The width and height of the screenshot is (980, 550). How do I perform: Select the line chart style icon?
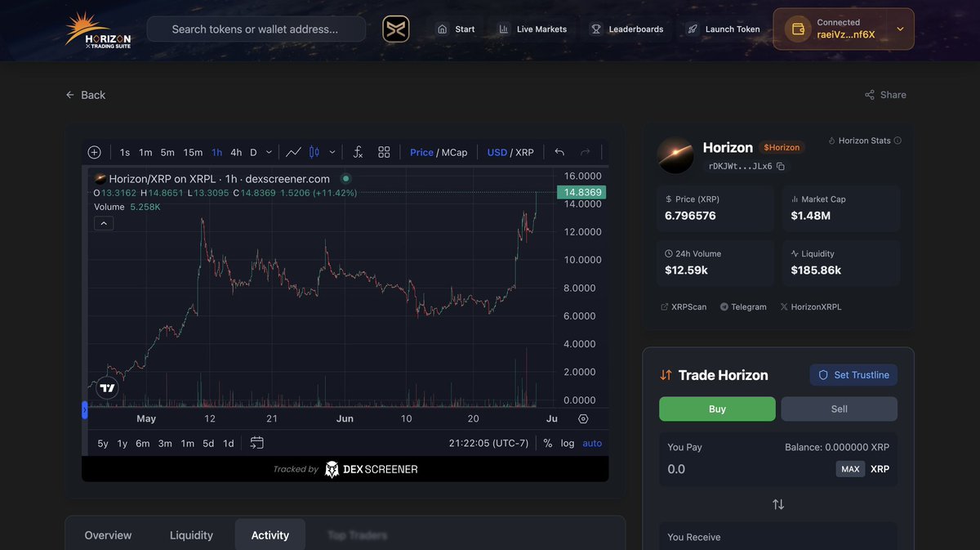[293, 152]
